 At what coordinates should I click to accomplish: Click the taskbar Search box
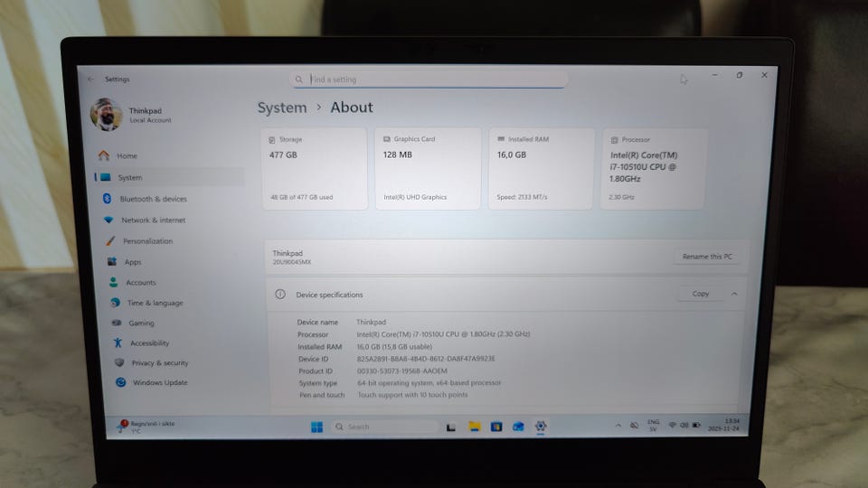[384, 427]
